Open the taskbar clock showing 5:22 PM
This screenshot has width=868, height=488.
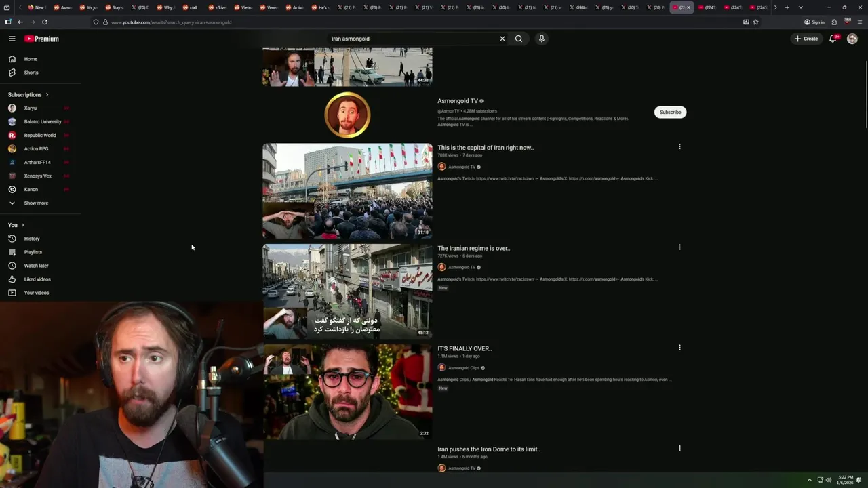(x=846, y=480)
